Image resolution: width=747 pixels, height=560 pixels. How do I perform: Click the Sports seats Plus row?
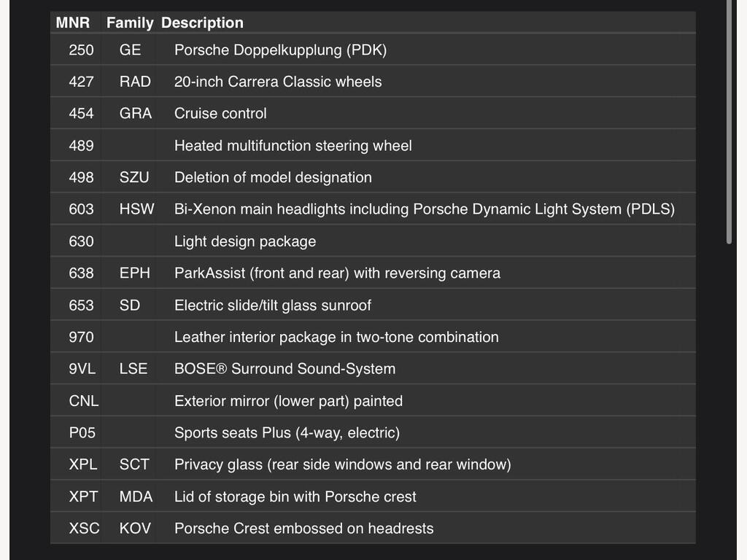(373, 432)
